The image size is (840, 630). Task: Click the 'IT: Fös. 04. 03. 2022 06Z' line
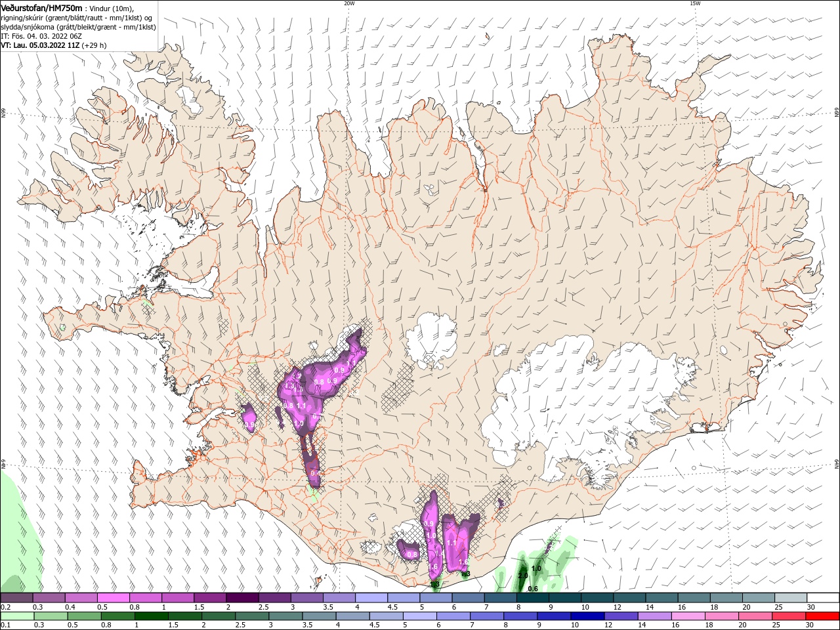41,36
